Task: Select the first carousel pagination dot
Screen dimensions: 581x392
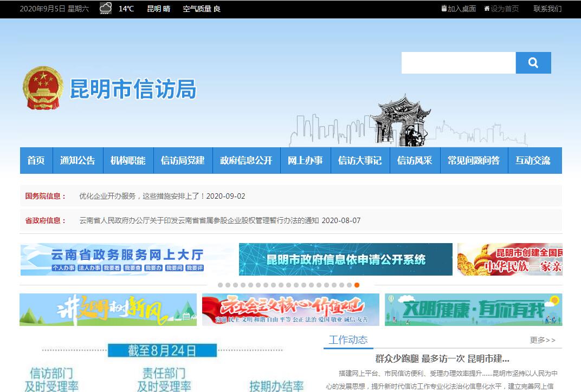Action: pos(221,285)
